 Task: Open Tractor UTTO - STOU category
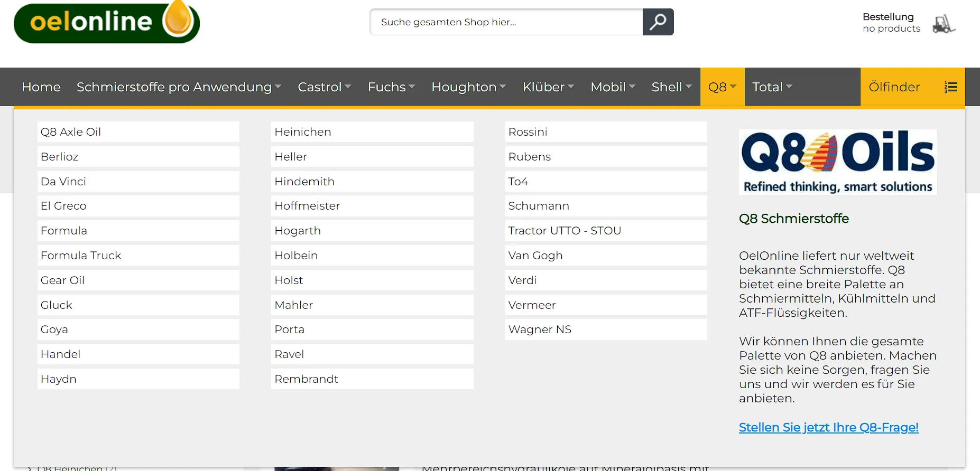pos(606,231)
